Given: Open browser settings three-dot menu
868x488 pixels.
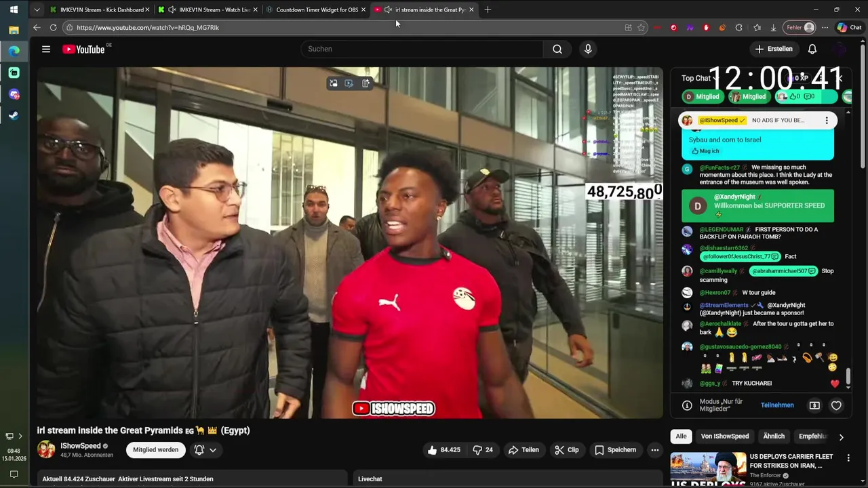Looking at the screenshot, I should click(825, 28).
